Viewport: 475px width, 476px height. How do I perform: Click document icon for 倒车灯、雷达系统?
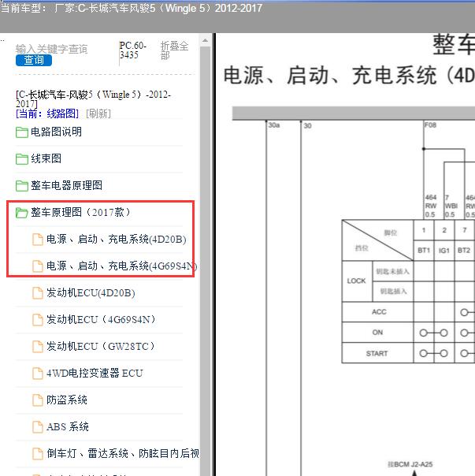click(38, 453)
